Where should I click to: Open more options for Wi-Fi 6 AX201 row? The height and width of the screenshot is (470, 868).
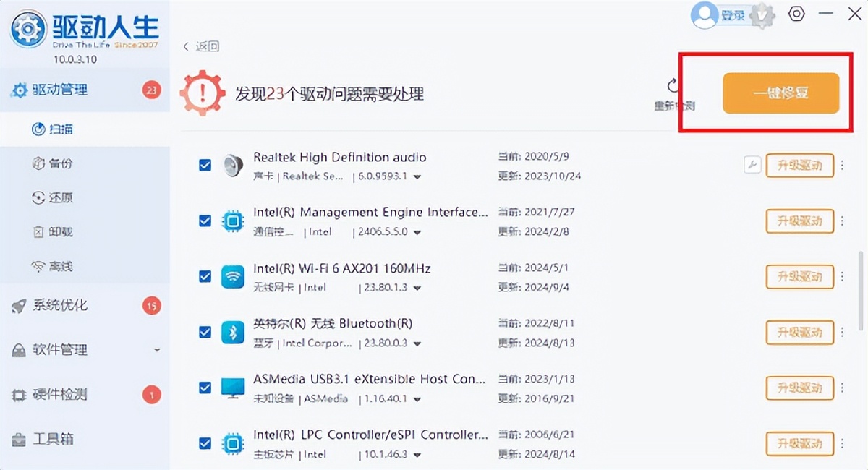click(x=842, y=276)
